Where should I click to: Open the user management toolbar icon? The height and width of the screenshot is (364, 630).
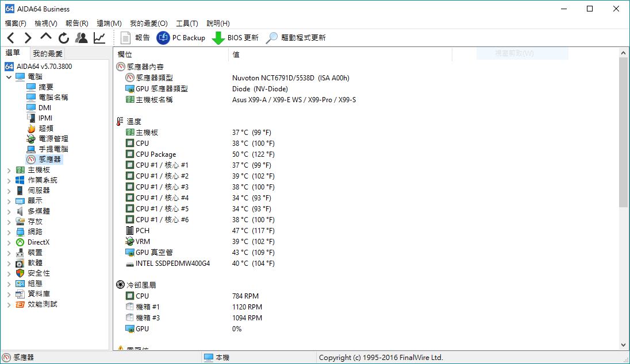click(82, 38)
